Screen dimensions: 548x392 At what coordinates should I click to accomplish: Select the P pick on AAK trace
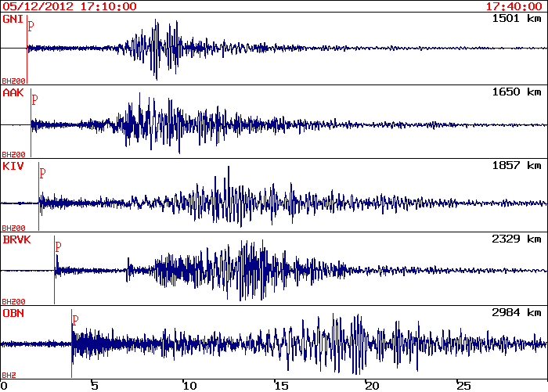pyautogui.click(x=34, y=99)
